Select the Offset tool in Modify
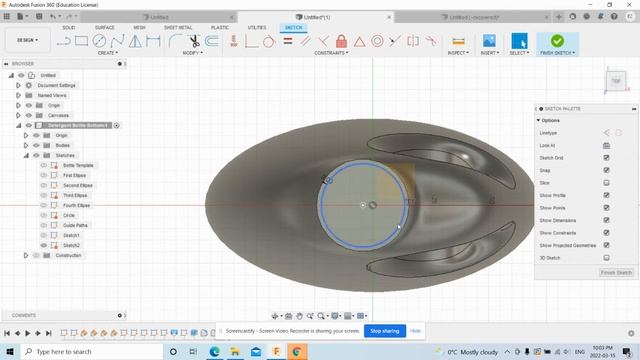Screen dimensions: 640x360 point(212,41)
